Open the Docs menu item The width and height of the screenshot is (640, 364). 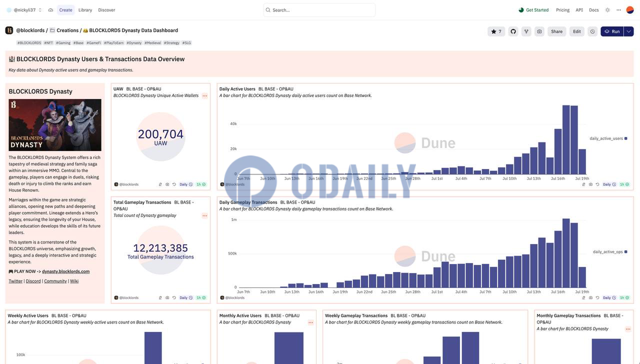(594, 10)
